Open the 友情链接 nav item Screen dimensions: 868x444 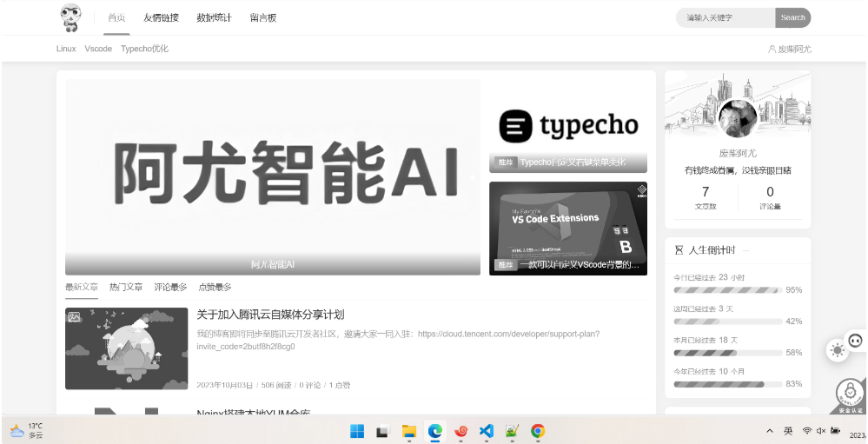click(161, 17)
